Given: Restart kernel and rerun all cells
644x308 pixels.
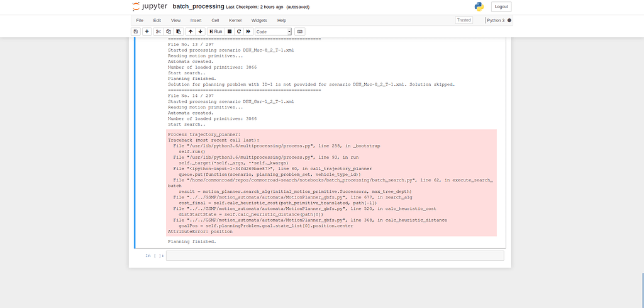Looking at the screenshot, I should coord(248,31).
